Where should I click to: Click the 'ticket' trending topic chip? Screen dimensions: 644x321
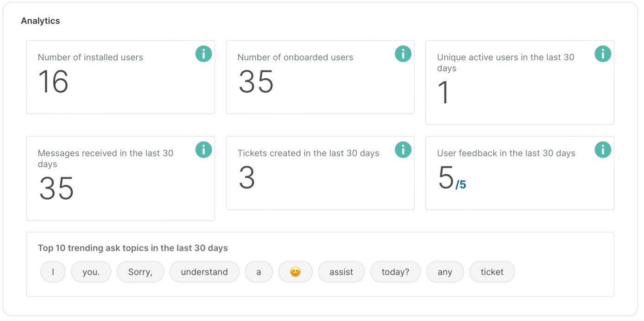pyautogui.click(x=492, y=272)
